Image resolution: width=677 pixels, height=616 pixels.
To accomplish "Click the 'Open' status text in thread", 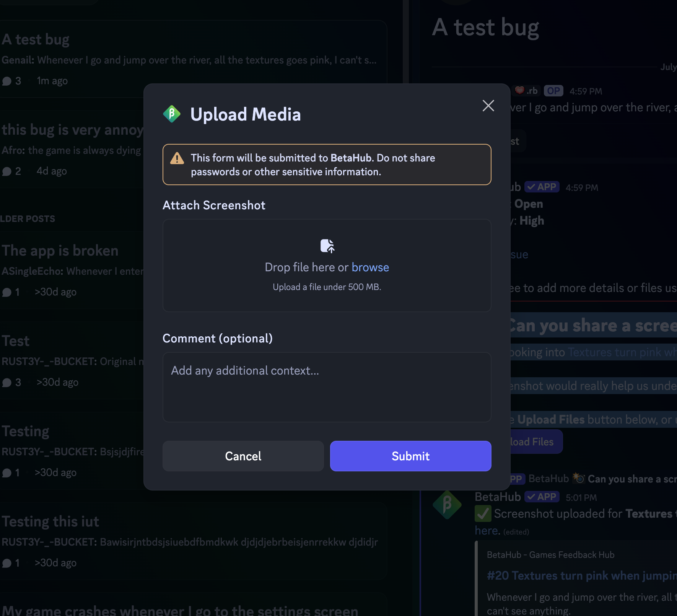I will [x=529, y=204].
